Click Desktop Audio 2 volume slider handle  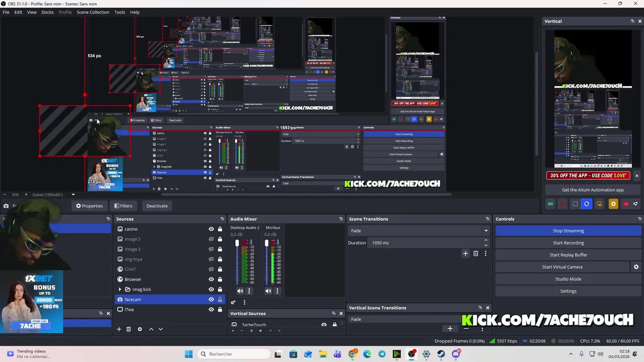(237, 244)
